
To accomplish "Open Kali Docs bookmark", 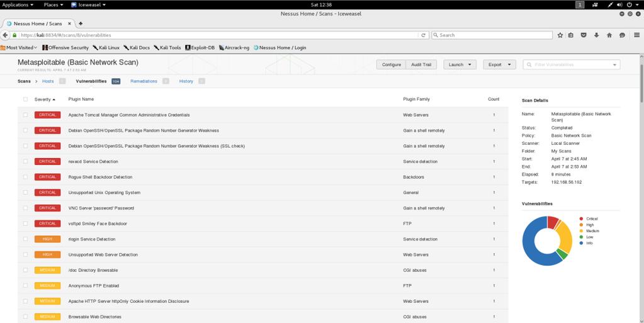I will [137, 48].
